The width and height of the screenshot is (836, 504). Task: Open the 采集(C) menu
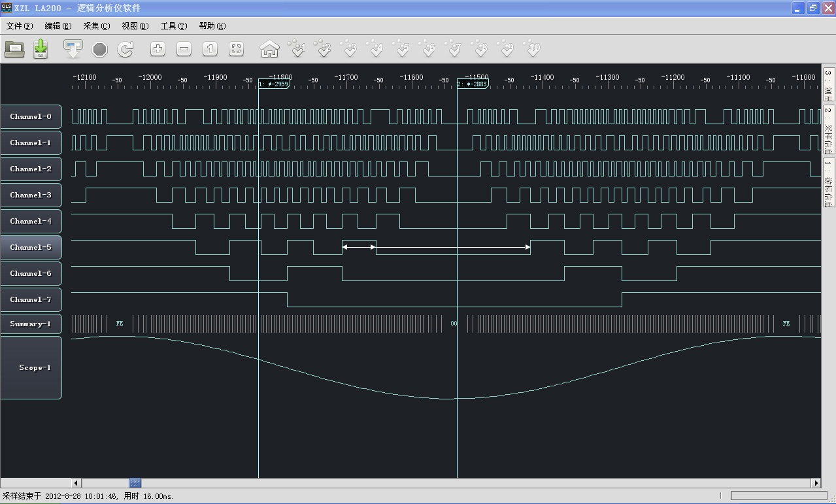[97, 26]
